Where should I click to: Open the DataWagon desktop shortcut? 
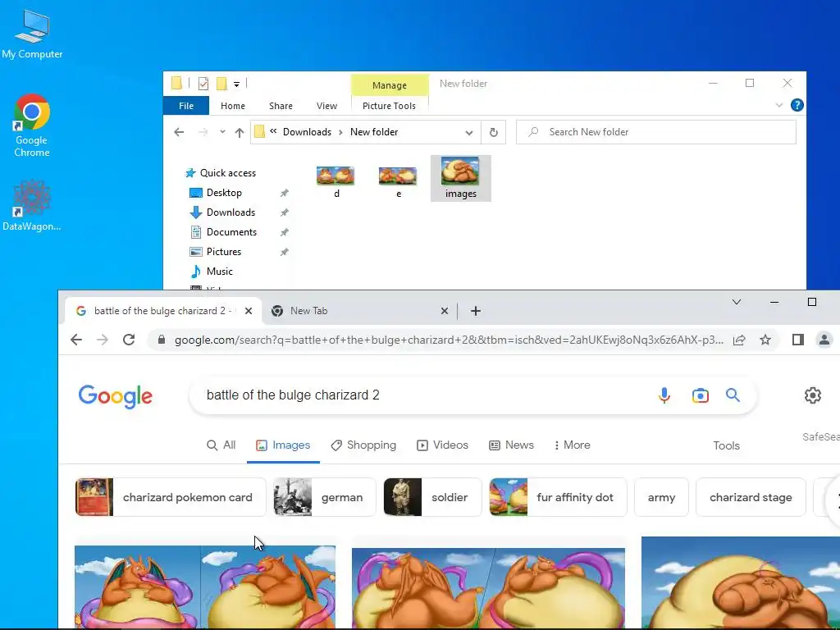point(32,206)
